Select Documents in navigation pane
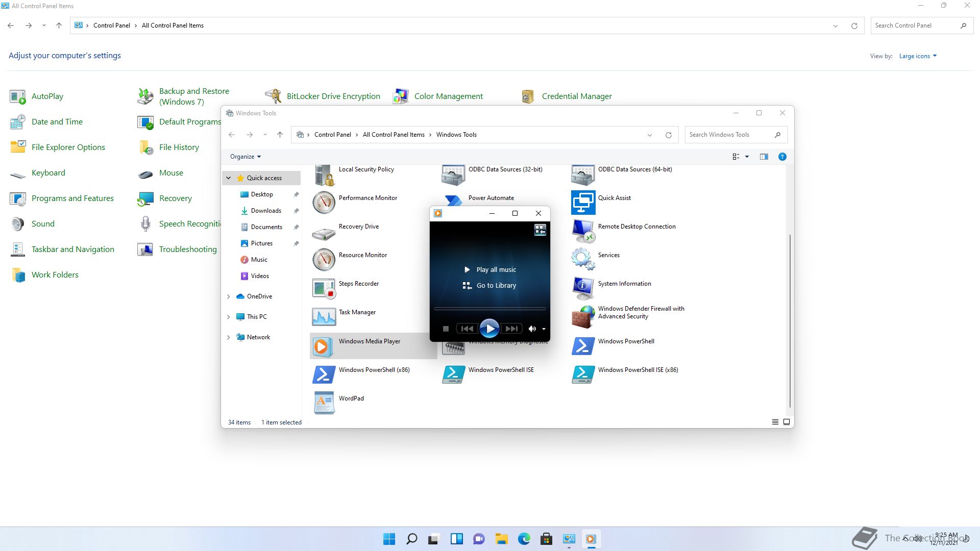The height and width of the screenshot is (551, 980). click(266, 227)
